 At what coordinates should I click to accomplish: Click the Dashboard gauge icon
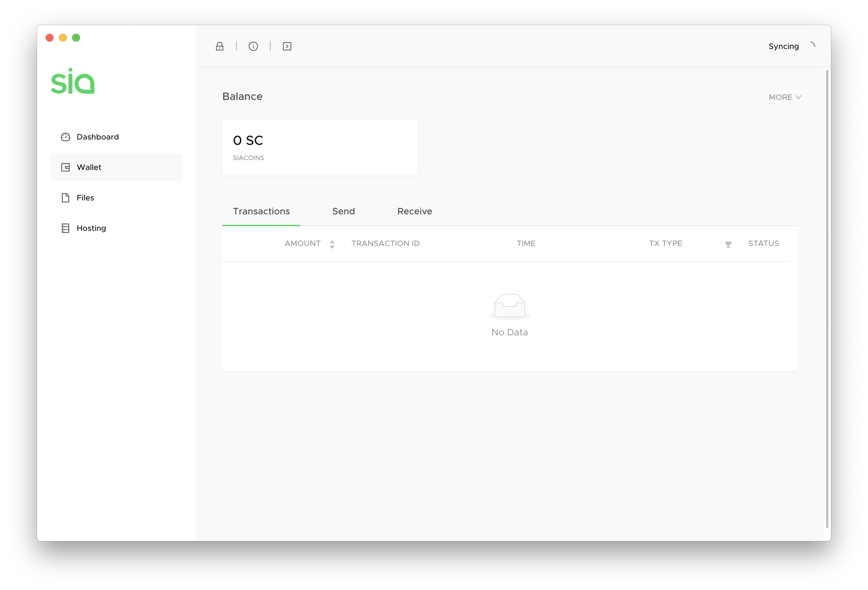65,137
